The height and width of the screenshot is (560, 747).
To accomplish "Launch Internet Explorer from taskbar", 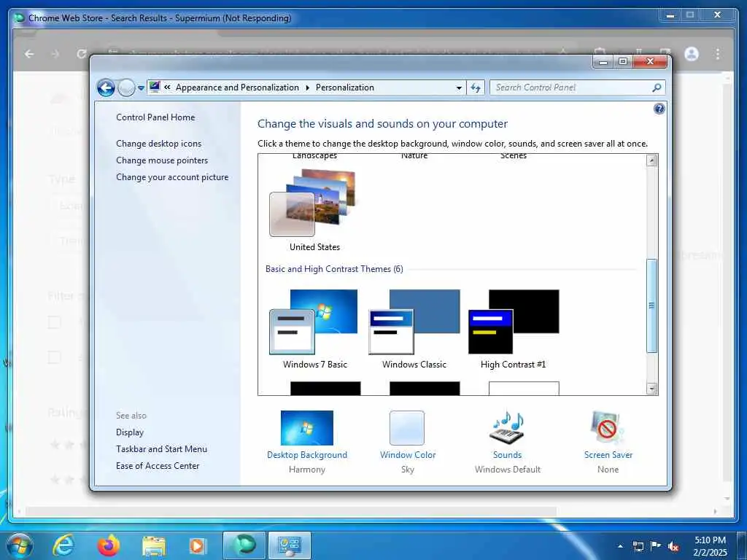I will pos(63,545).
